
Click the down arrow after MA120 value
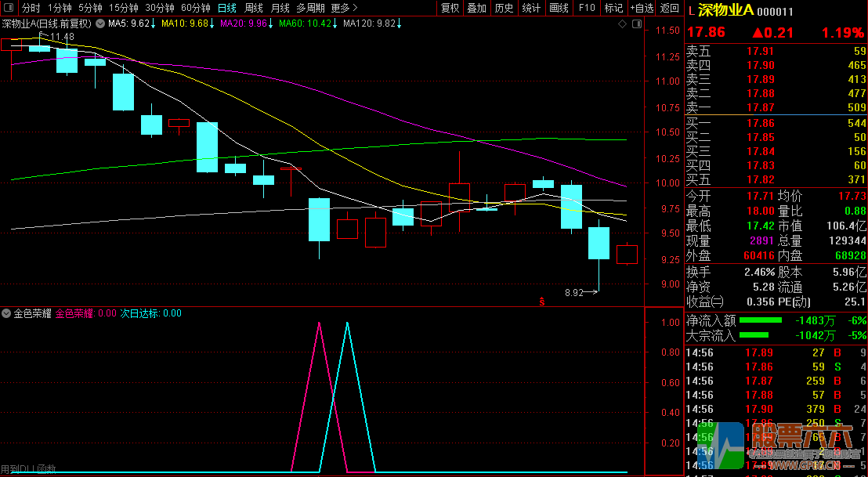point(400,23)
